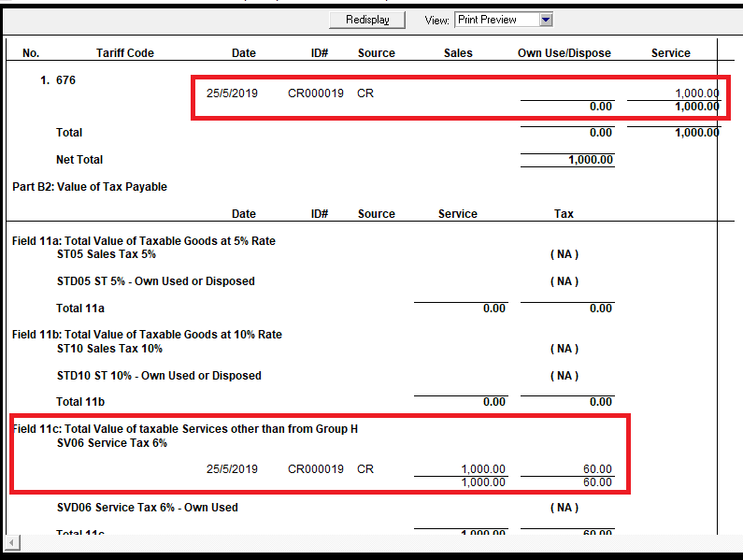Image resolution: width=743 pixels, height=560 pixels.
Task: Click SVD06 Service Tax 6% - Own Used
Action: click(x=148, y=508)
